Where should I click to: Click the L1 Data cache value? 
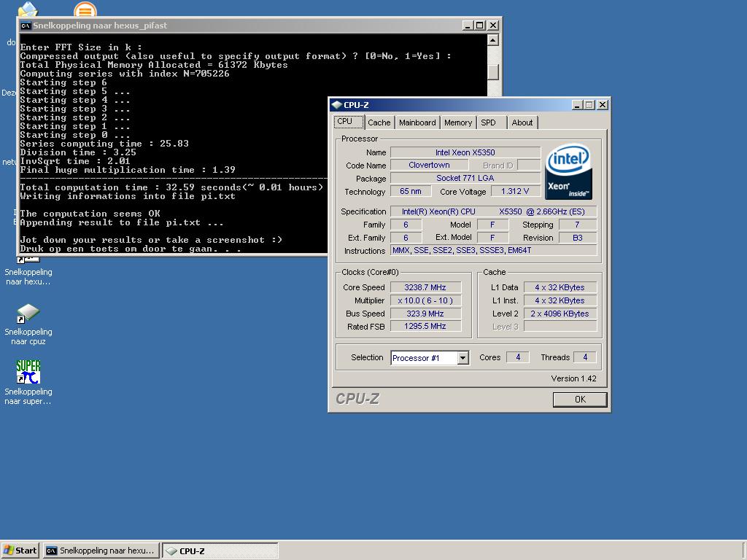[x=560, y=287]
